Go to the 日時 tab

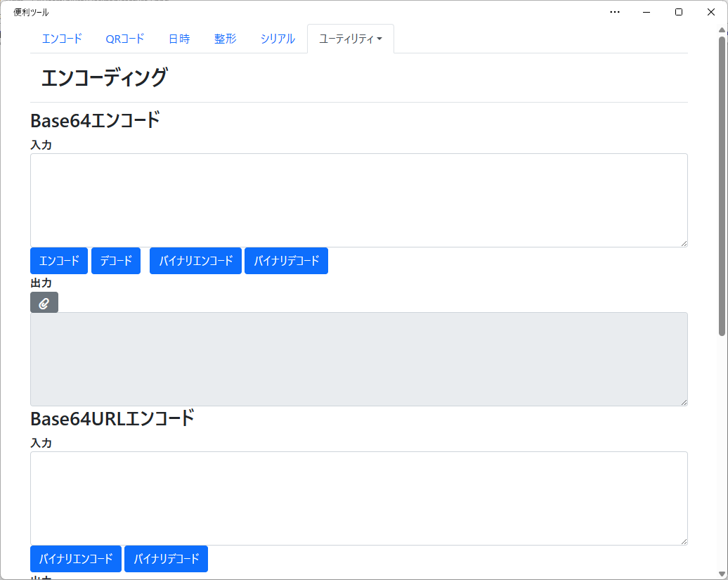pos(179,39)
